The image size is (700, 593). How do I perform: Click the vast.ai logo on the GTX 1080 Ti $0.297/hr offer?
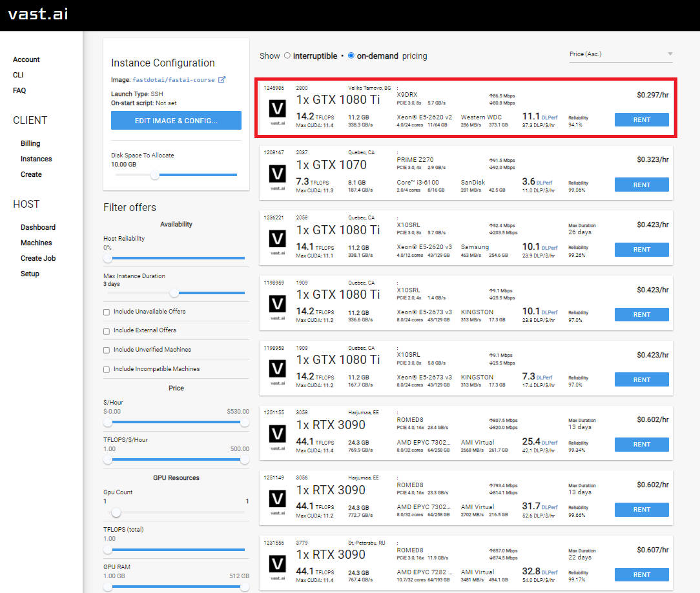point(277,112)
